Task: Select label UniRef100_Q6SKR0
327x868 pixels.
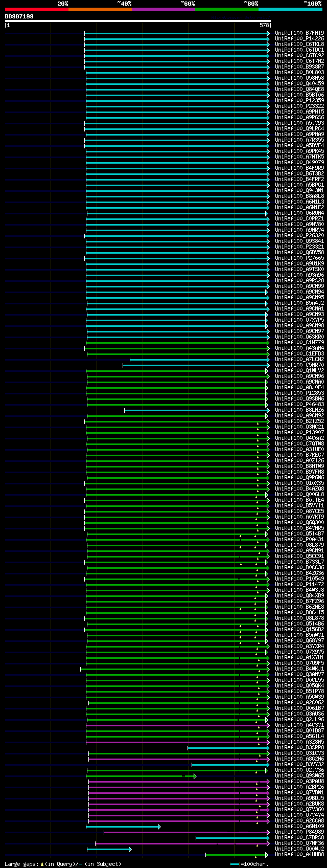Action: click(299, 337)
